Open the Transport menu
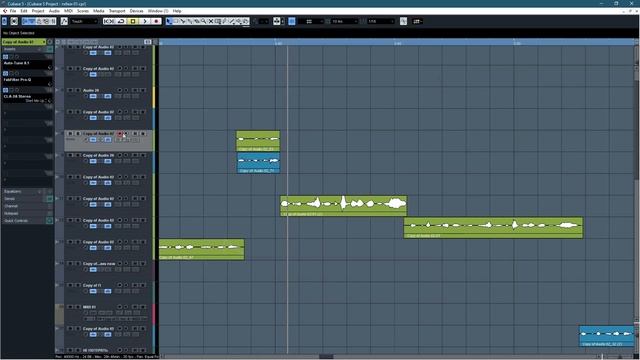The width and height of the screenshot is (640, 360). [117, 11]
